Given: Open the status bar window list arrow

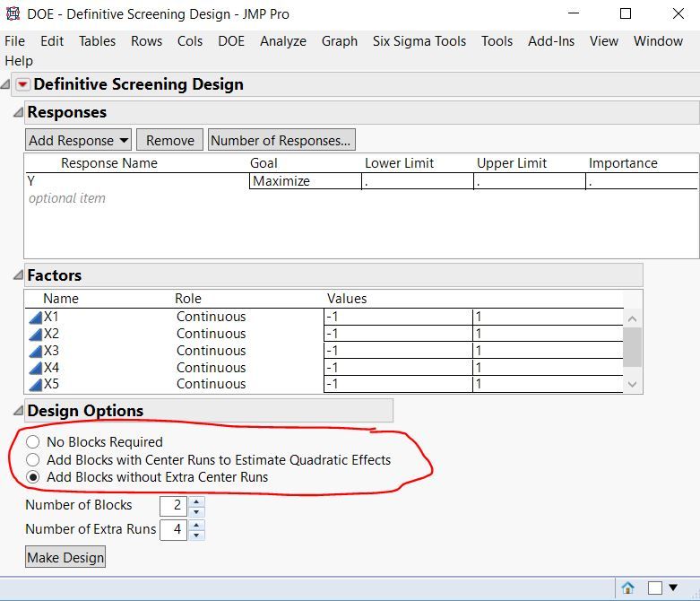Looking at the screenshot, I should coord(673,588).
